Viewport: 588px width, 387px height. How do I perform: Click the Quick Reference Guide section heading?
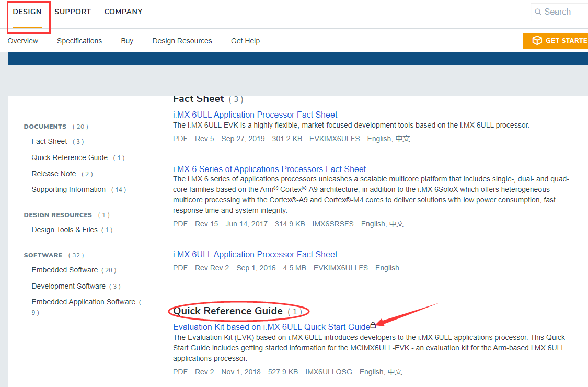point(228,311)
